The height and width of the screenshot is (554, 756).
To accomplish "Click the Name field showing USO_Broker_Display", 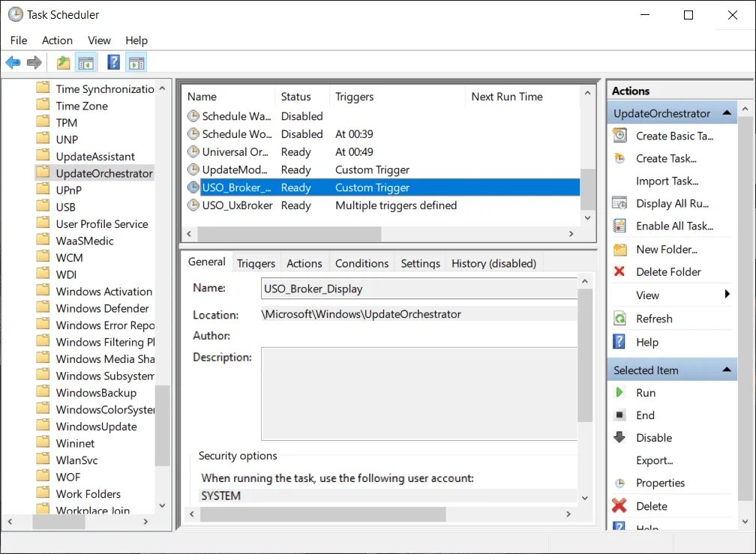I will [419, 289].
